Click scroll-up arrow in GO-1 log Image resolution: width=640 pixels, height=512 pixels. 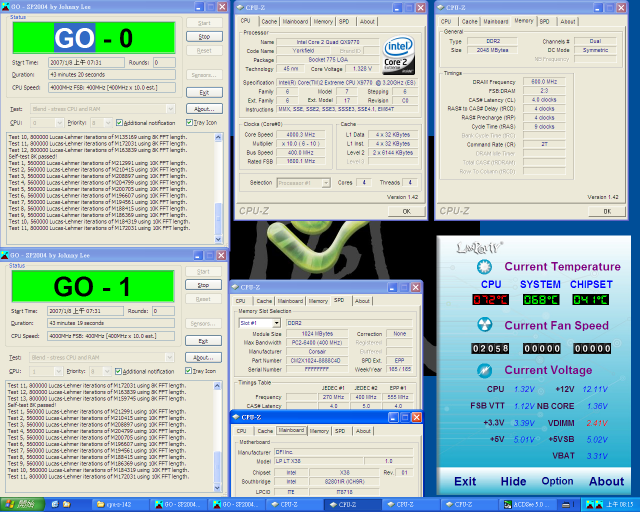pyautogui.click(x=218, y=386)
